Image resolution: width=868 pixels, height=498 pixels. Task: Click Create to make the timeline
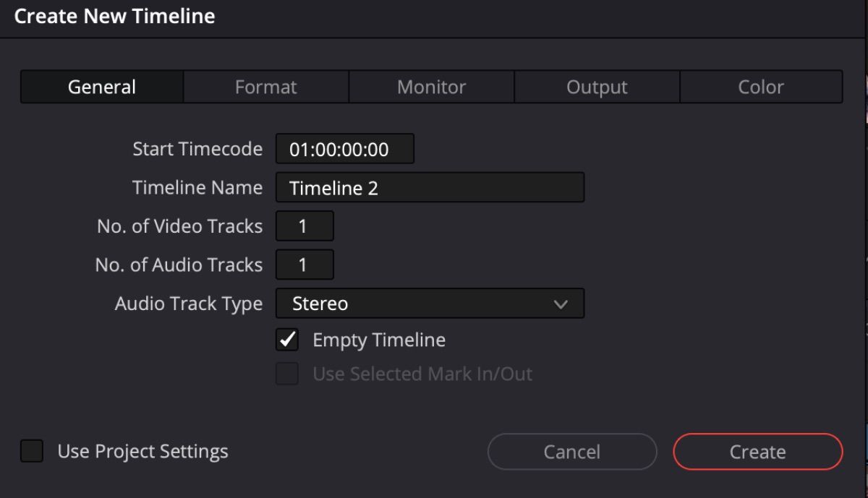click(x=757, y=452)
